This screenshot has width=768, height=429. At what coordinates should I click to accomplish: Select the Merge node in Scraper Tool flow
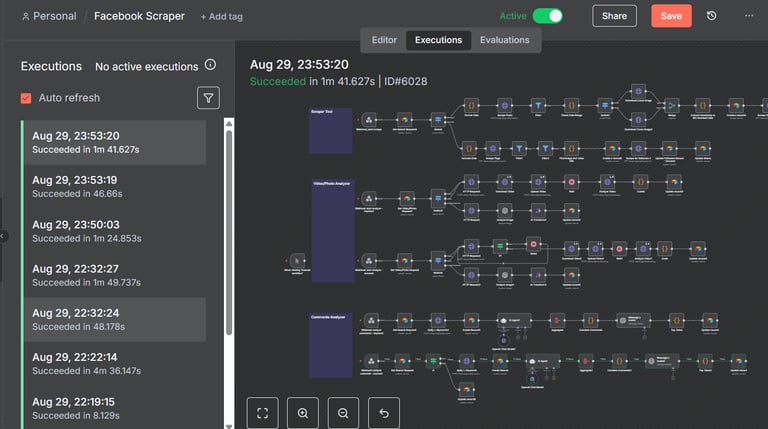tap(672, 105)
